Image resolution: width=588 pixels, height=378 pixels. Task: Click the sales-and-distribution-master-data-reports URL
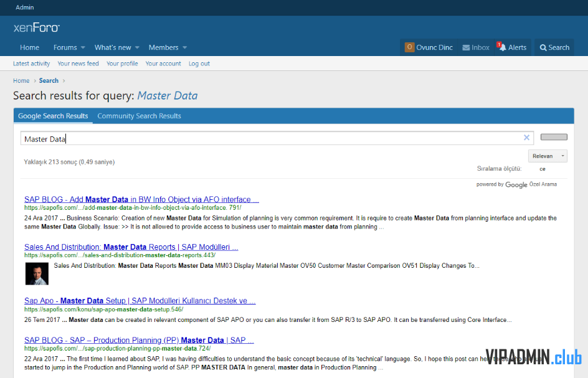point(120,255)
